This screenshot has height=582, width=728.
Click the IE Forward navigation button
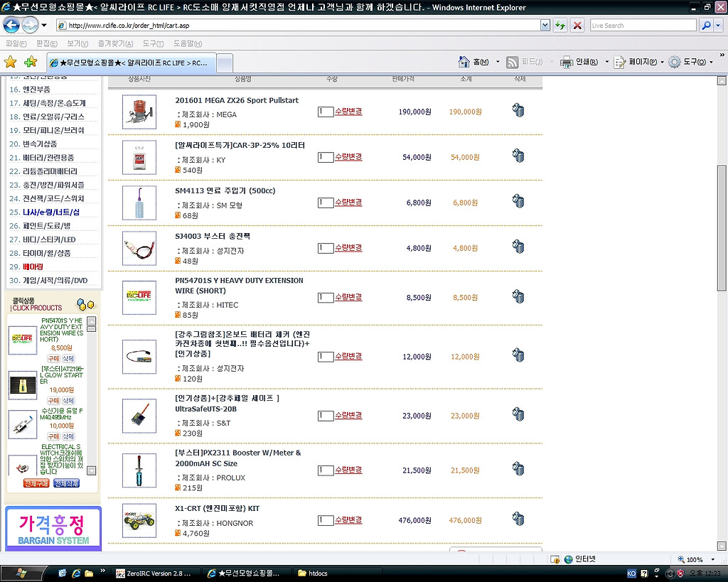[x=30, y=25]
